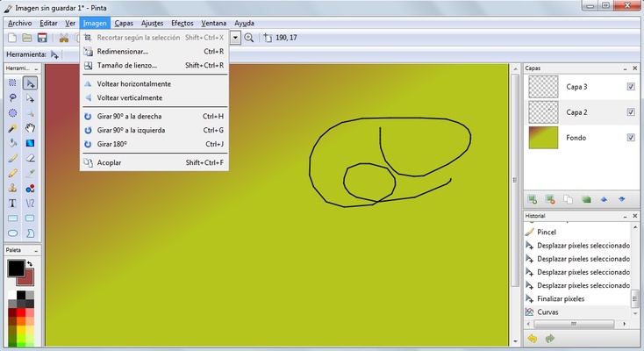Viewport: 644px width, 351px height.
Task: Click the Cut scissors toolbar icon
Action: click(64, 38)
